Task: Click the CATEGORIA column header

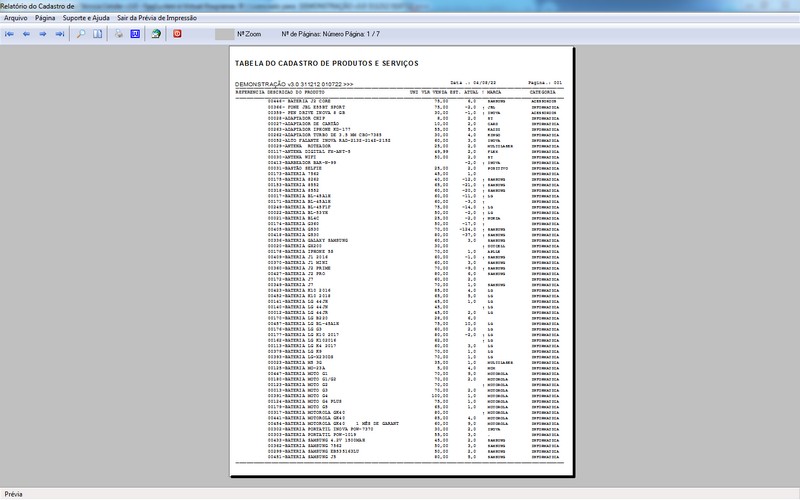Action: coord(542,92)
